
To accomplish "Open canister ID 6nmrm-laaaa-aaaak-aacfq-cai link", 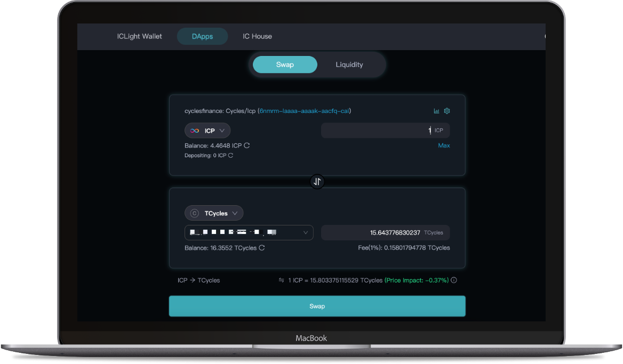I will [304, 111].
